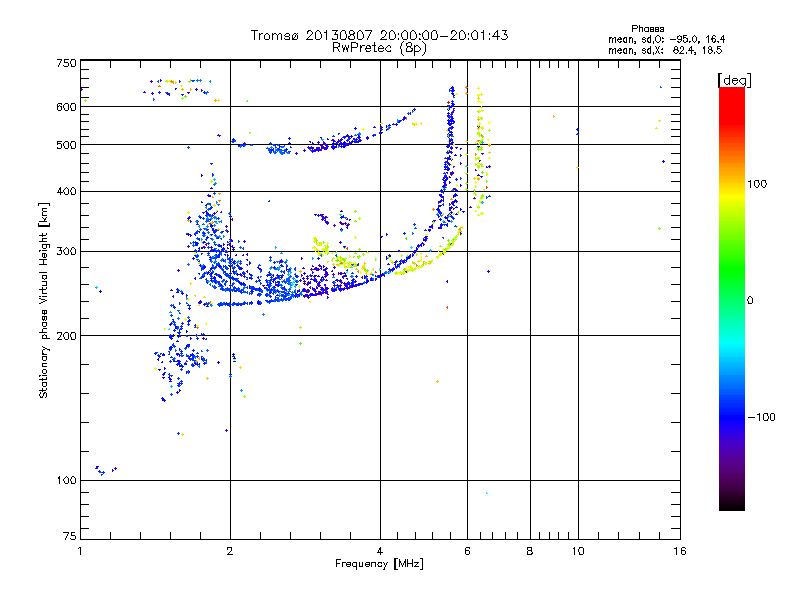The width and height of the screenshot is (800, 600).
Task: Click the colorbar tick label '0'
Action: (750, 301)
